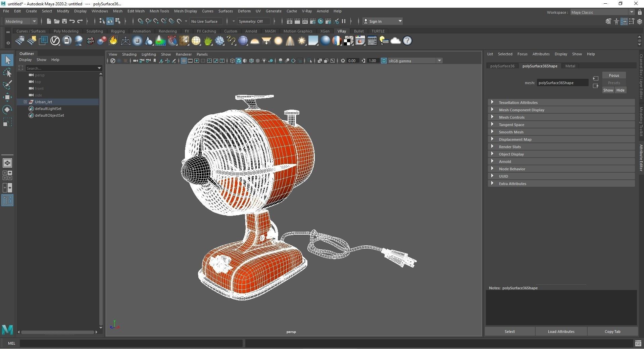This screenshot has width=644, height=349.
Task: Click the V-Ray fire volume shelf icon
Action: (114, 41)
